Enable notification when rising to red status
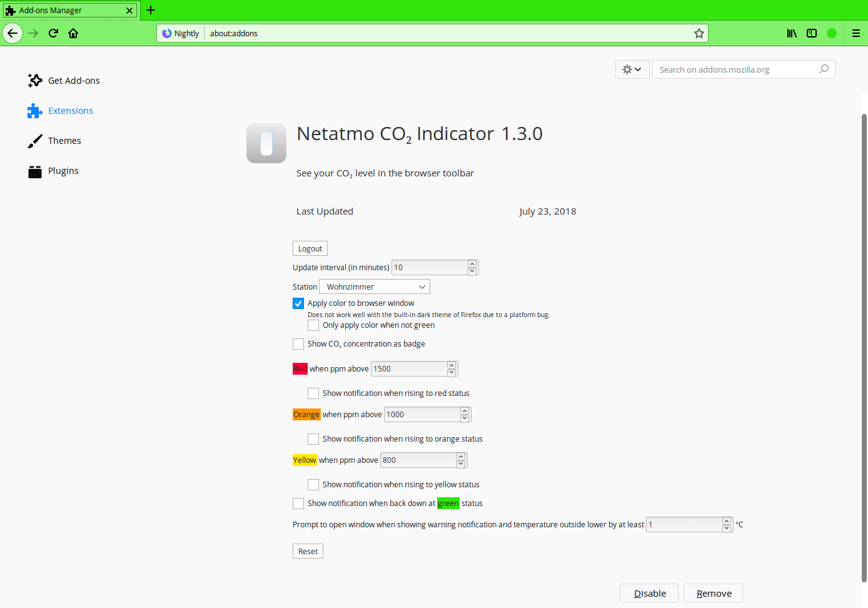868x608 pixels. click(x=313, y=393)
